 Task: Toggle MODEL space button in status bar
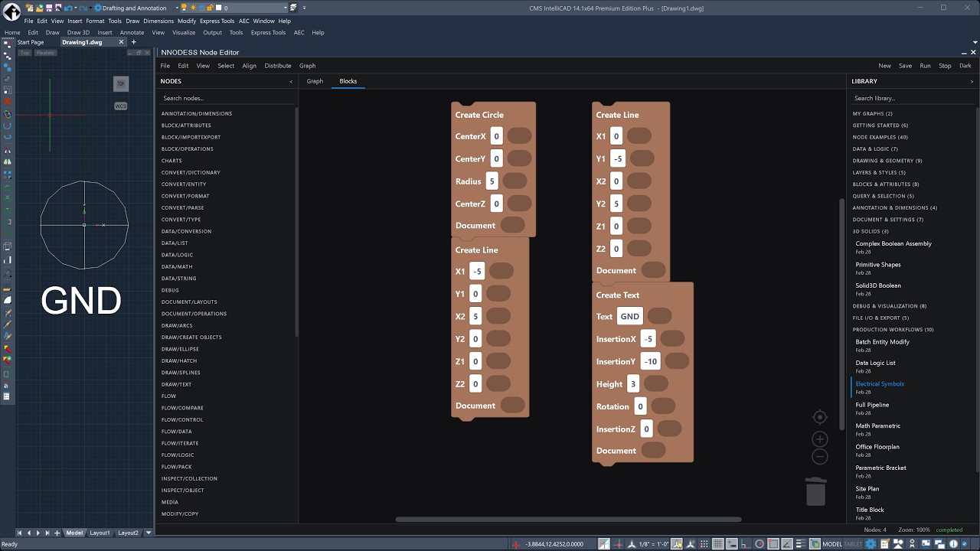(x=831, y=544)
